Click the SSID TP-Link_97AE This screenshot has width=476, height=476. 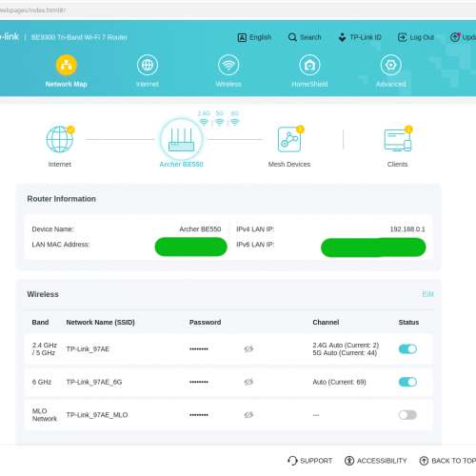88,349
